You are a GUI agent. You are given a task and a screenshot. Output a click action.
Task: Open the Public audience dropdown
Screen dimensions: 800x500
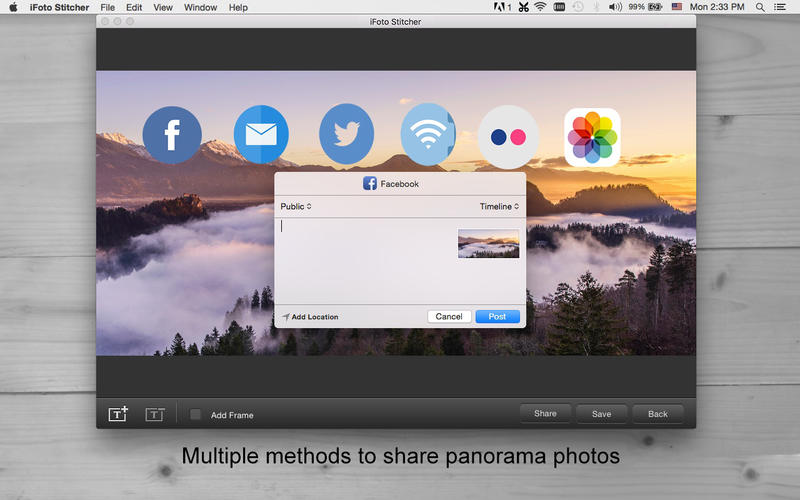[296, 206]
